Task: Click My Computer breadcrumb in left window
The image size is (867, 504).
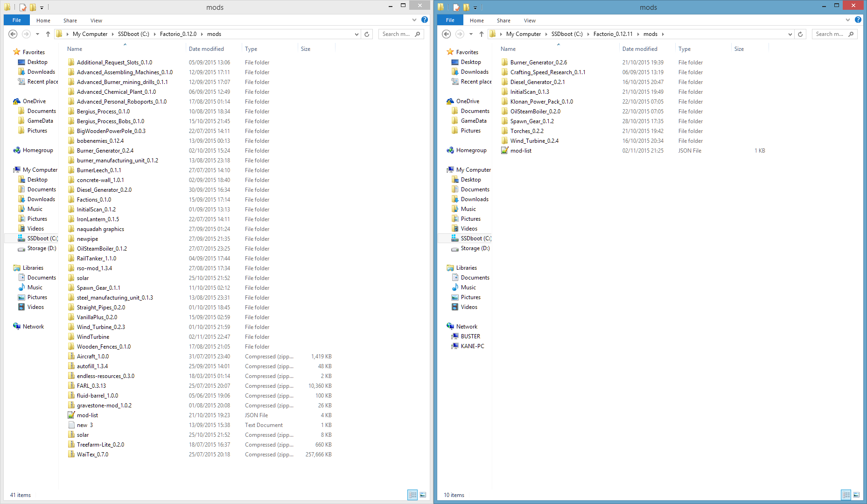Action: tap(90, 34)
